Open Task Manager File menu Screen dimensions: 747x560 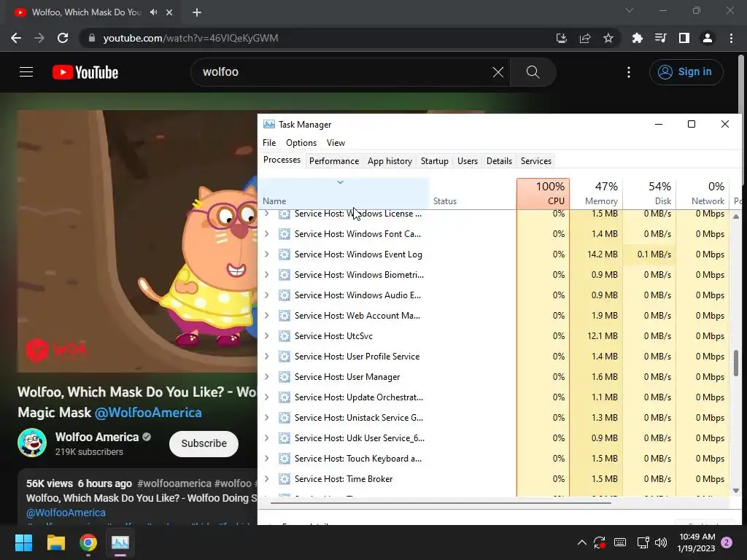pyautogui.click(x=269, y=143)
